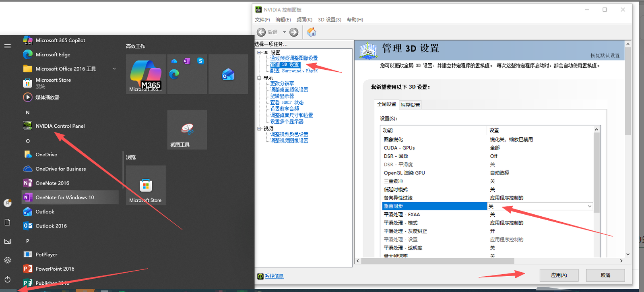Click the letter N header in app list

point(28,112)
